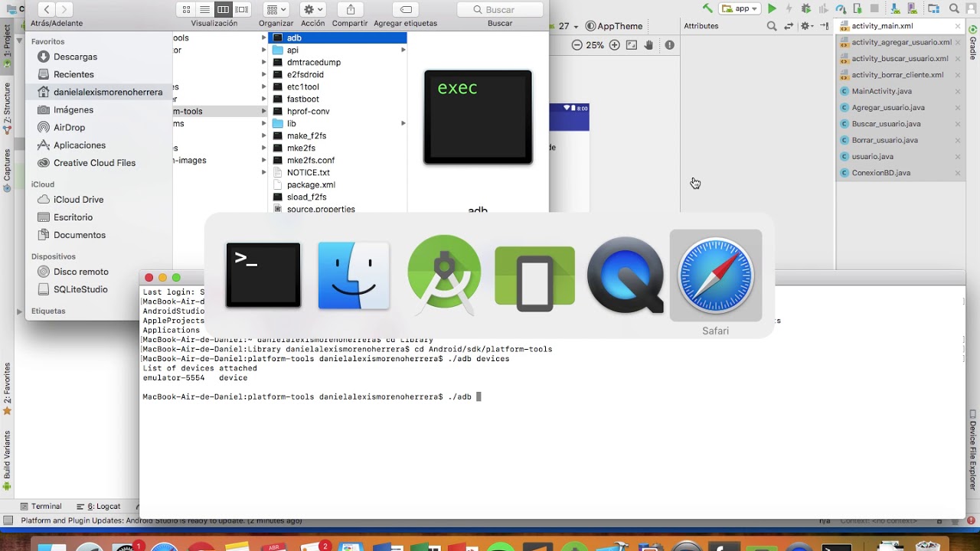Open the API 27 version dropdown
The width and height of the screenshot is (980, 551).
click(x=567, y=26)
